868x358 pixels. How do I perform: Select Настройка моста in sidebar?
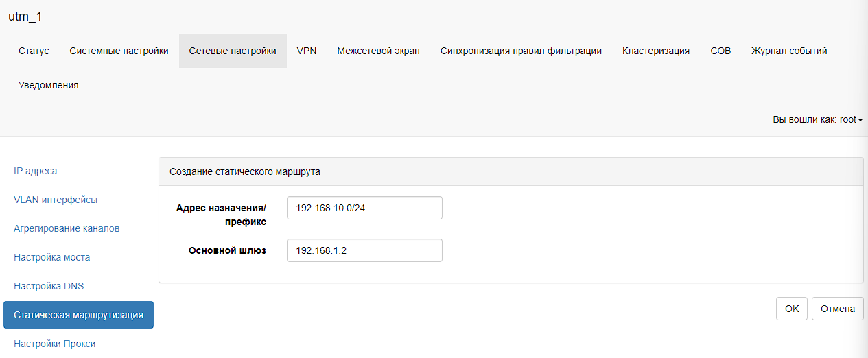tap(51, 257)
